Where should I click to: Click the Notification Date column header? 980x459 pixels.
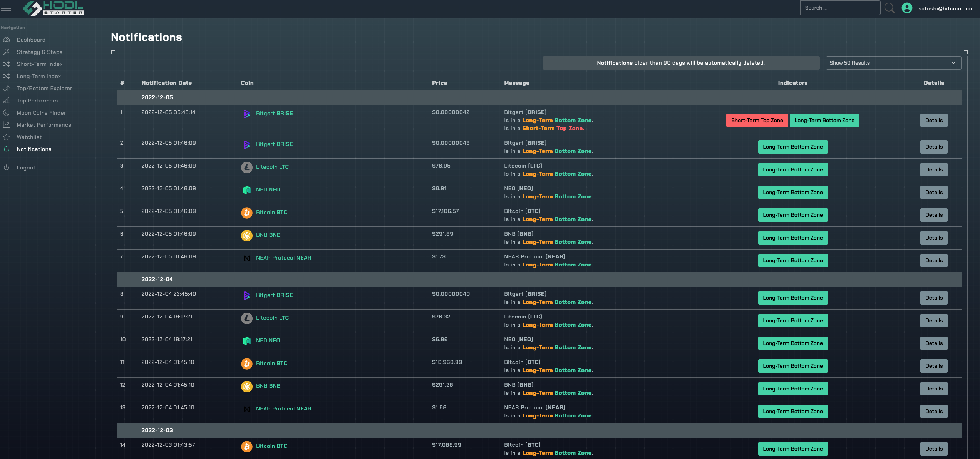[x=167, y=83]
